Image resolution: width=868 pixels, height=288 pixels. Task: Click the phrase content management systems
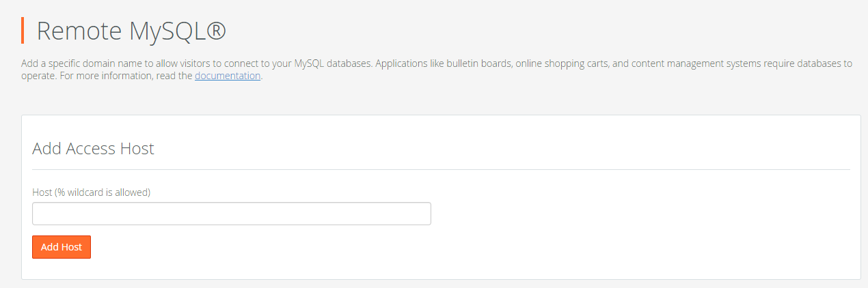[x=689, y=63]
